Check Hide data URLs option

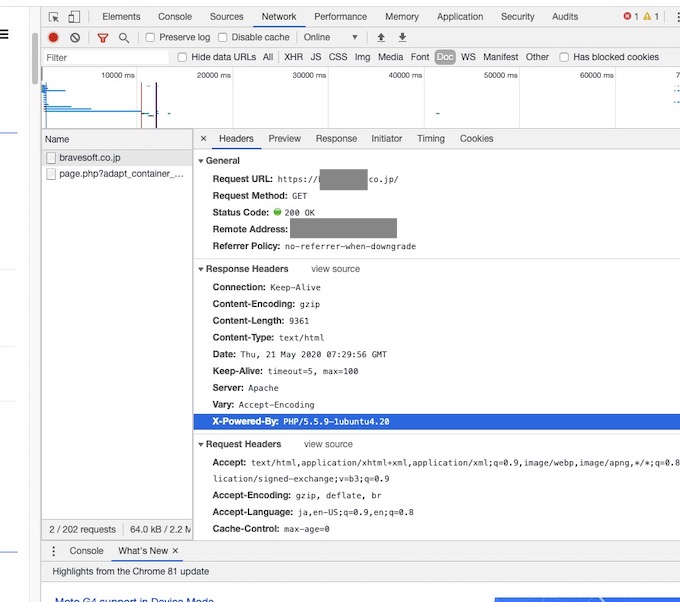click(x=182, y=57)
